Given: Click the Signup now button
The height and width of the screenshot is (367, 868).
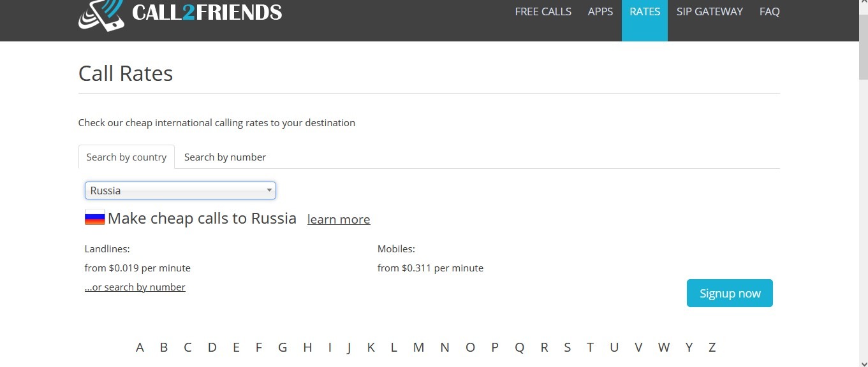Looking at the screenshot, I should (730, 293).
